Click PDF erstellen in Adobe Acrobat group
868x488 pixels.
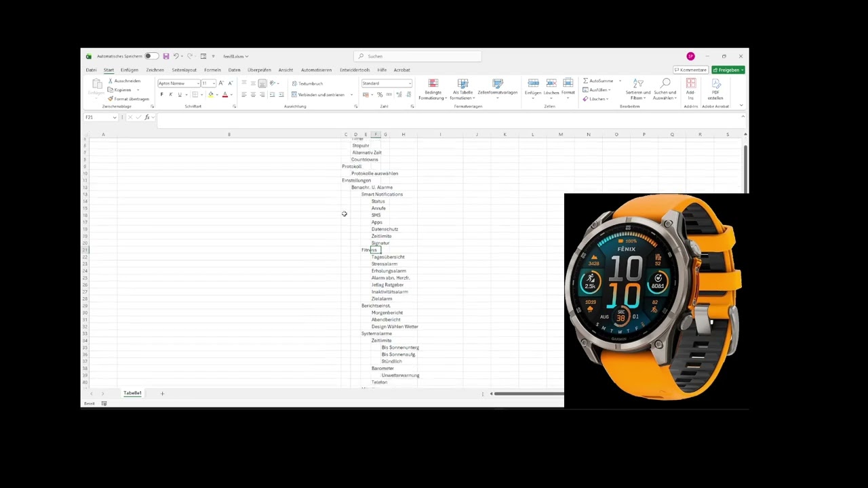715,89
